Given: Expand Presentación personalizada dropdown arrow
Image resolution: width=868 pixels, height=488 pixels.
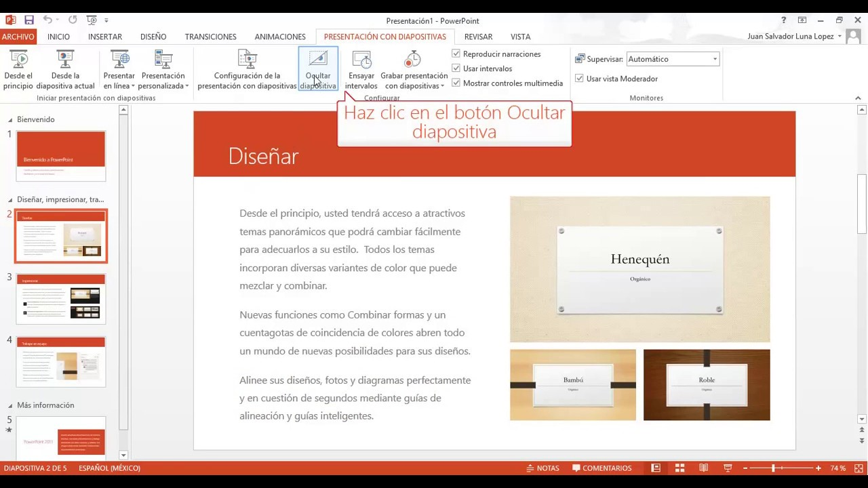Looking at the screenshot, I should 187,86.
